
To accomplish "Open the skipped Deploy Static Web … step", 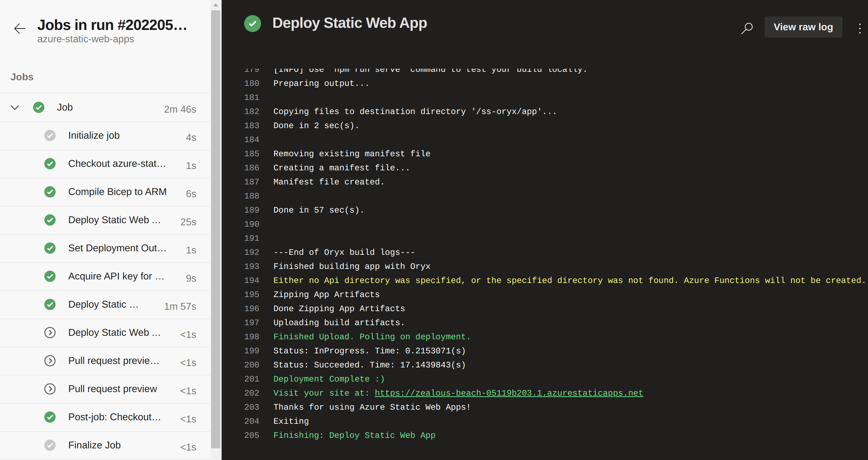I will pos(105,333).
